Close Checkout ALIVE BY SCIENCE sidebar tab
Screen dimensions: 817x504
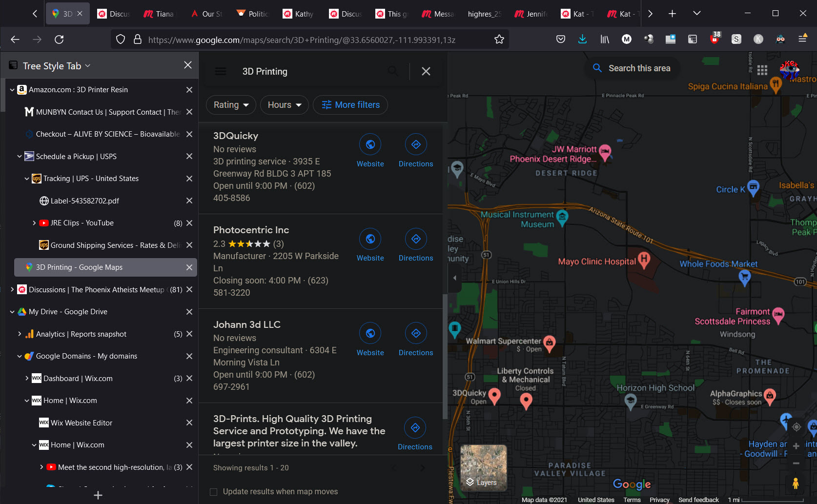(x=189, y=134)
